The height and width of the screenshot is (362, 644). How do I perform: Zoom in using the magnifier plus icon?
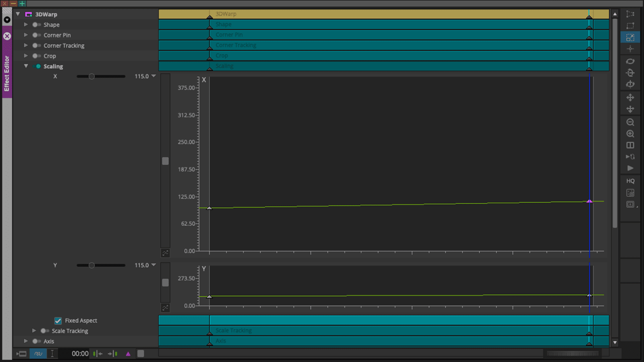pos(630,134)
